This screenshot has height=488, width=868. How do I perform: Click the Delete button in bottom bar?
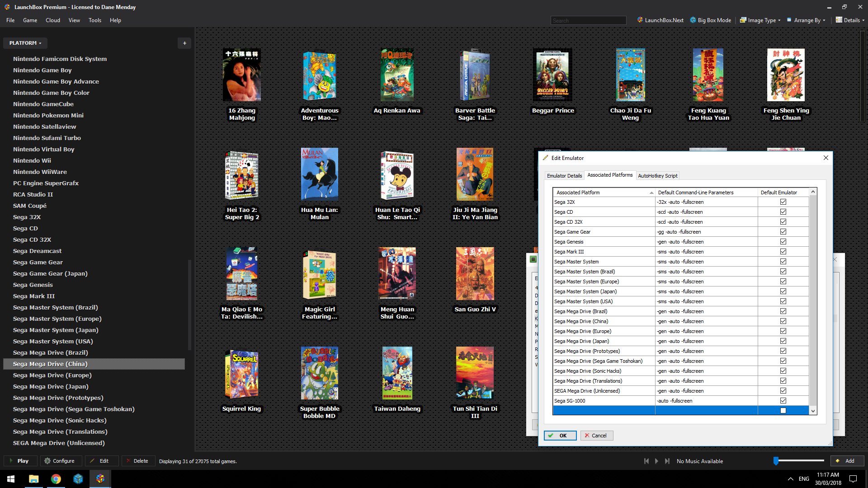pos(138,461)
